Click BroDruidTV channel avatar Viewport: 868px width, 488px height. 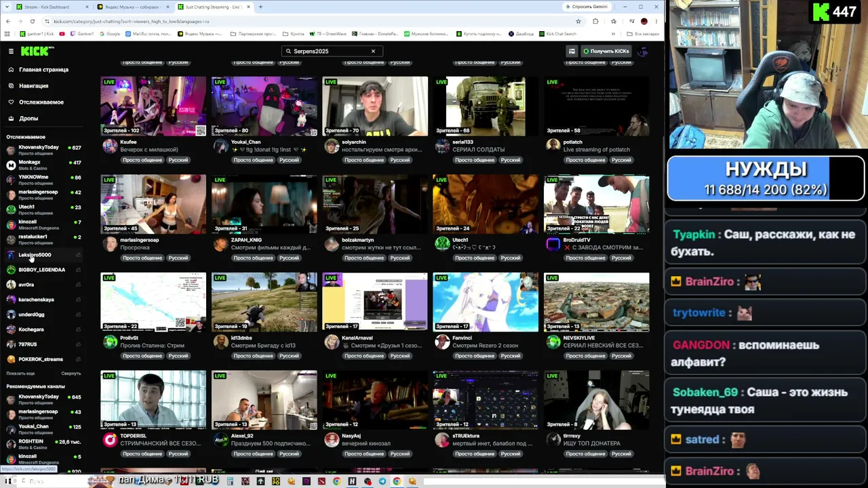pos(553,244)
